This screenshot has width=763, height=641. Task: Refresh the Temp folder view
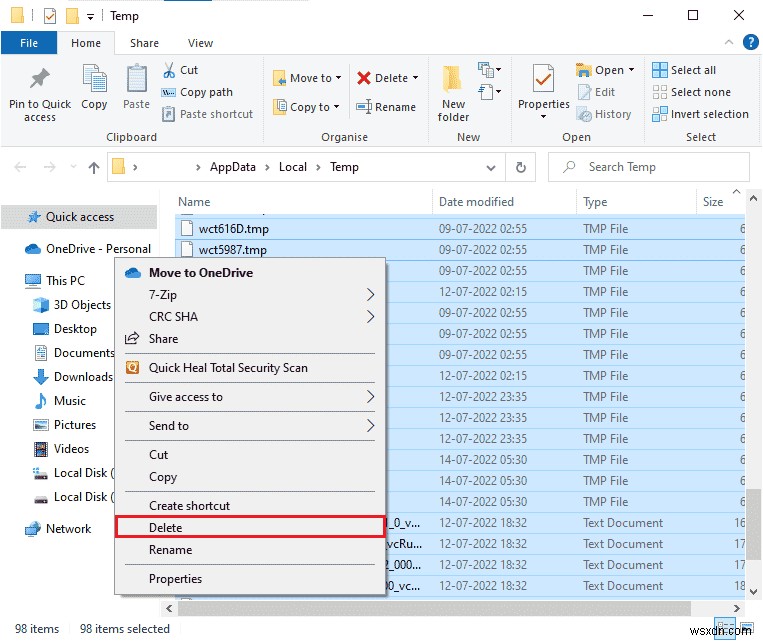(520, 167)
